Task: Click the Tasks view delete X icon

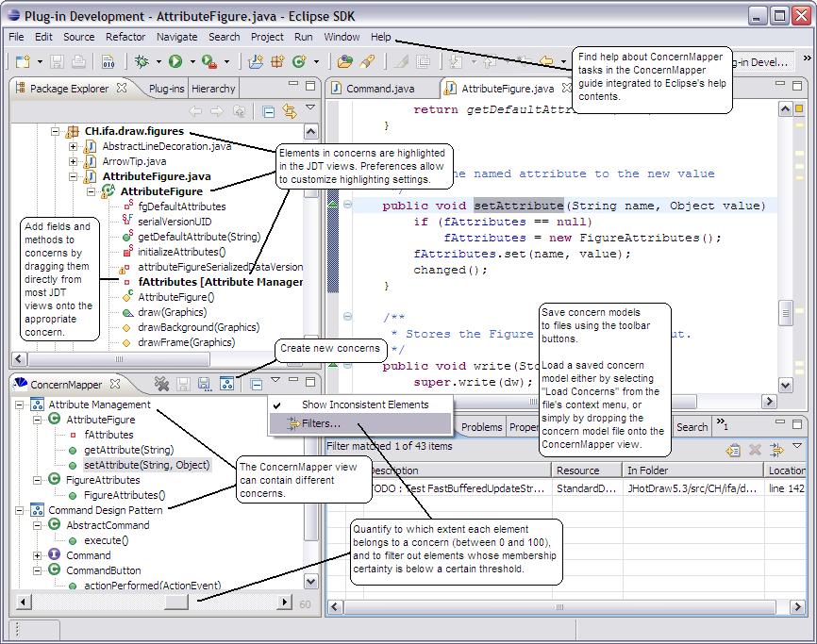Action: click(755, 449)
